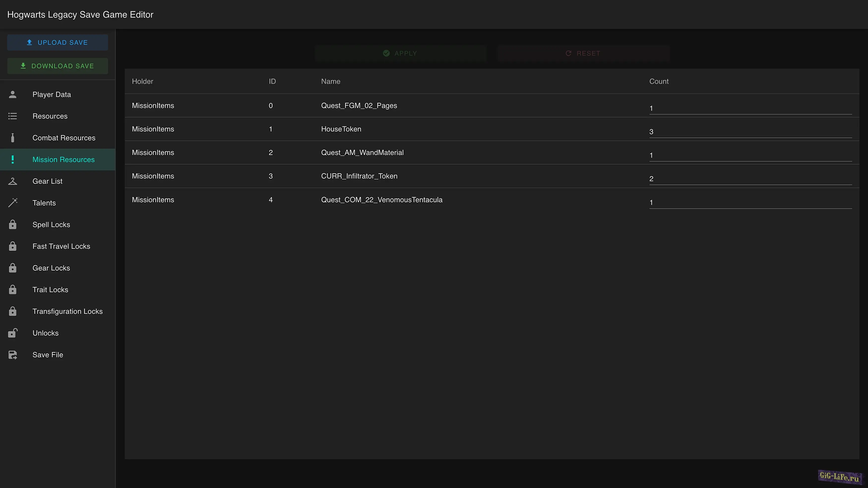Go to Fast Travel Locks
This screenshot has height=488, width=868.
(61, 246)
